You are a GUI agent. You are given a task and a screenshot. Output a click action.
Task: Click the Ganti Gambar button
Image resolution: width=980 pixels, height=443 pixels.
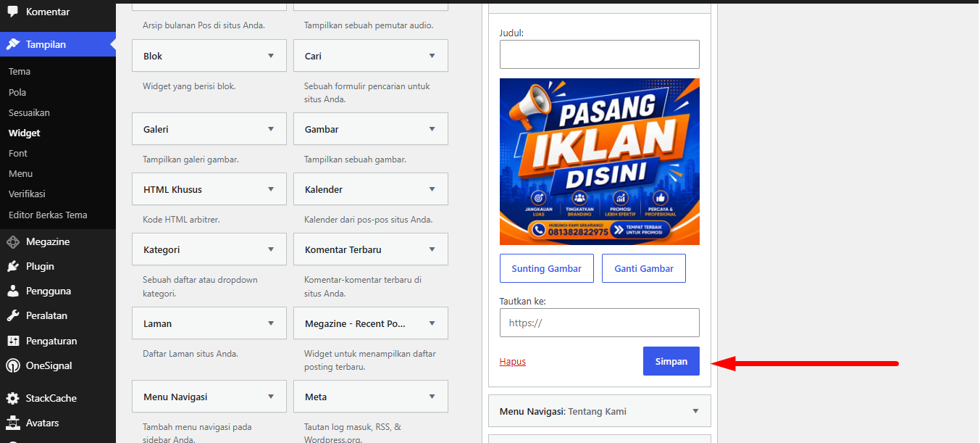click(x=644, y=268)
